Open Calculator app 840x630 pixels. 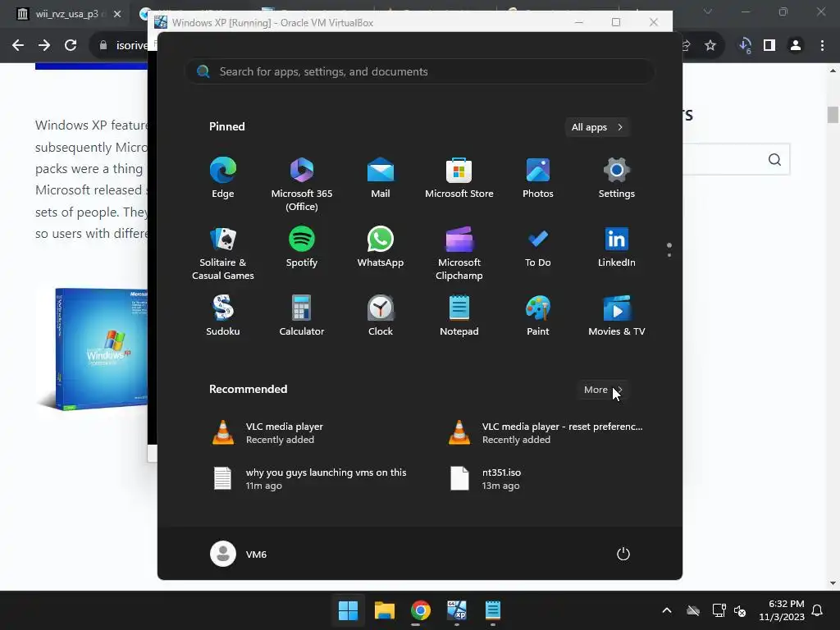(302, 316)
